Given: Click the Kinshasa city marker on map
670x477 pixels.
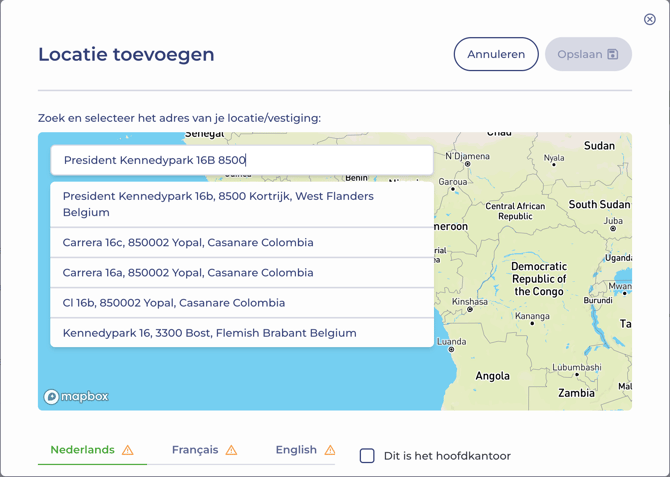Looking at the screenshot, I should tap(470, 309).
